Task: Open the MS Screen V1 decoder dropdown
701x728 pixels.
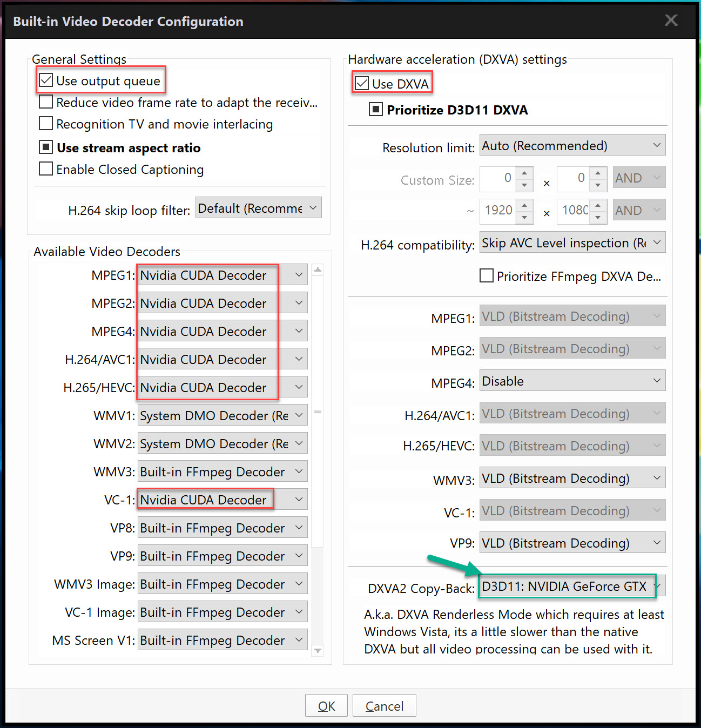Action: [x=223, y=640]
